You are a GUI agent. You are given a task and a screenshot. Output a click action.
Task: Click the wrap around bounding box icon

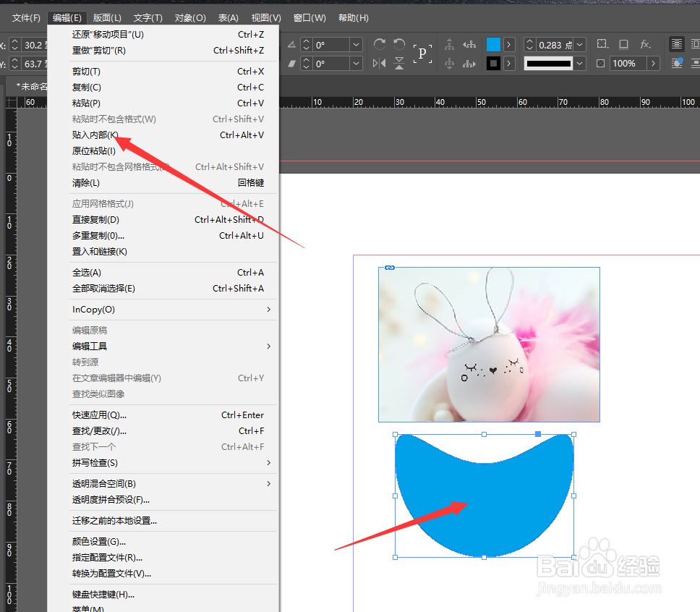695,44
